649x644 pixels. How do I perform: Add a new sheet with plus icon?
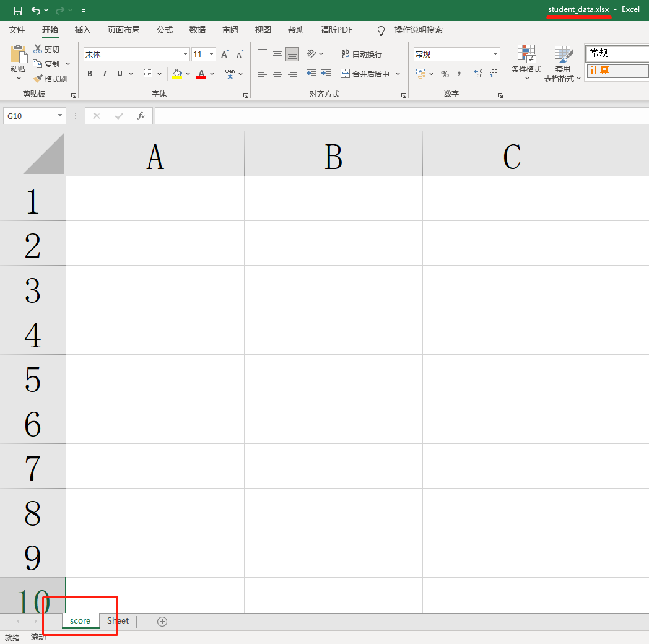pos(162,622)
